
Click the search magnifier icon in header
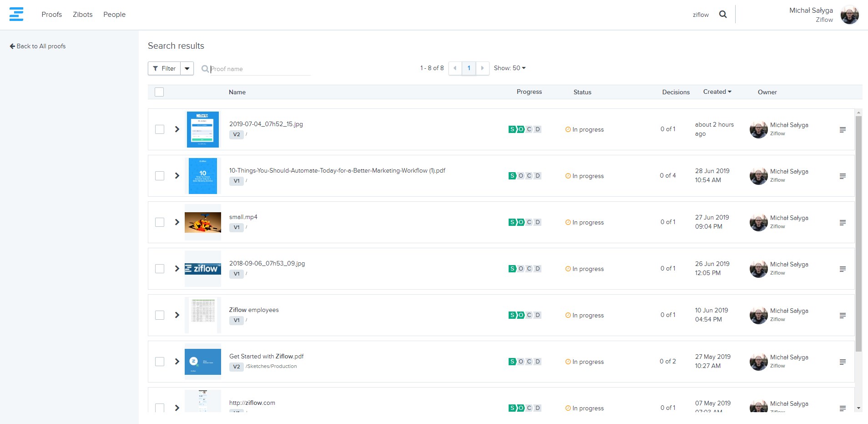tap(722, 15)
